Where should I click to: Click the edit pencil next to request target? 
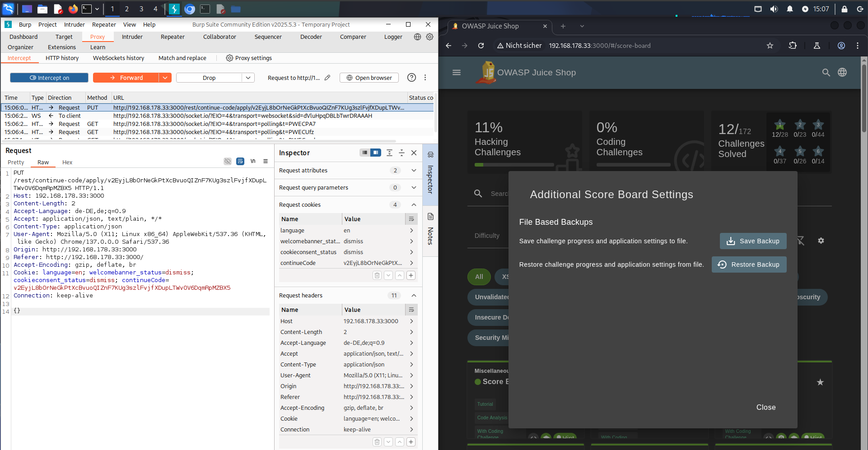click(327, 78)
